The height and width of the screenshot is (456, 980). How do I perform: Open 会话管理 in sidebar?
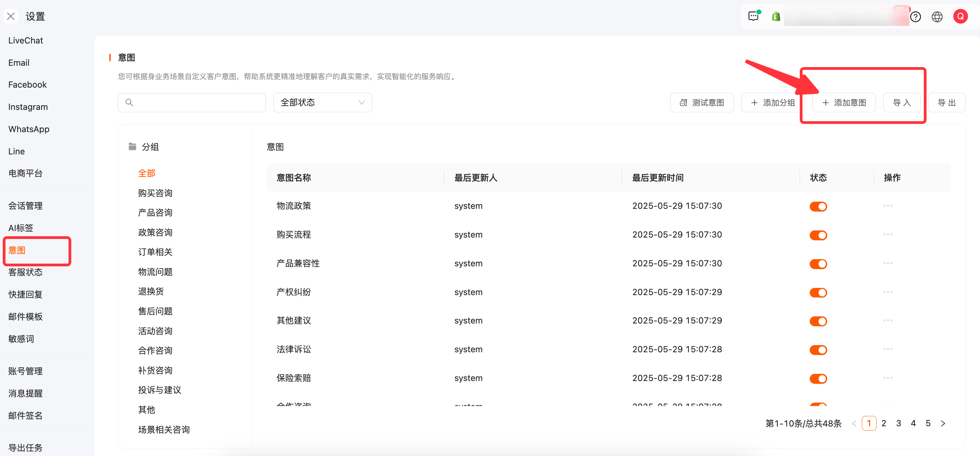pos(25,206)
